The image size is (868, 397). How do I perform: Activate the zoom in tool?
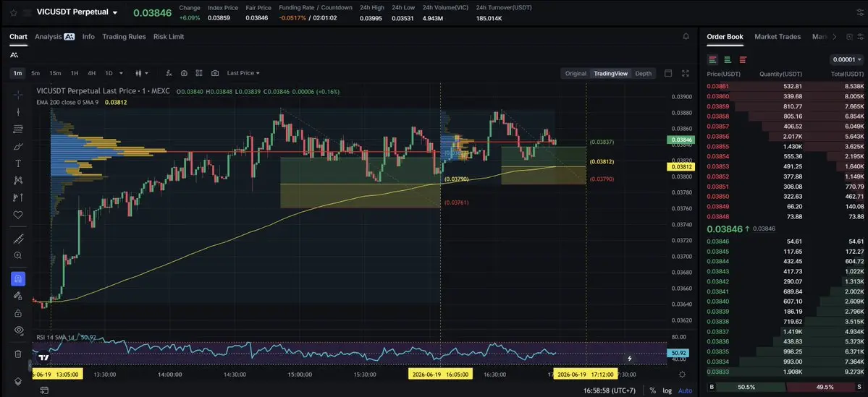point(17,255)
